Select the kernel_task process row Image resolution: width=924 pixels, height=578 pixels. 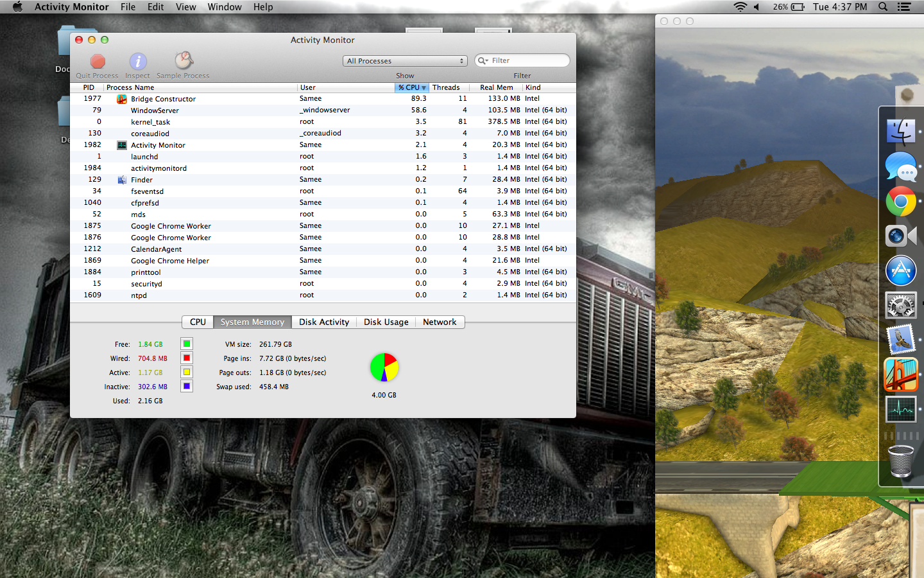point(323,122)
